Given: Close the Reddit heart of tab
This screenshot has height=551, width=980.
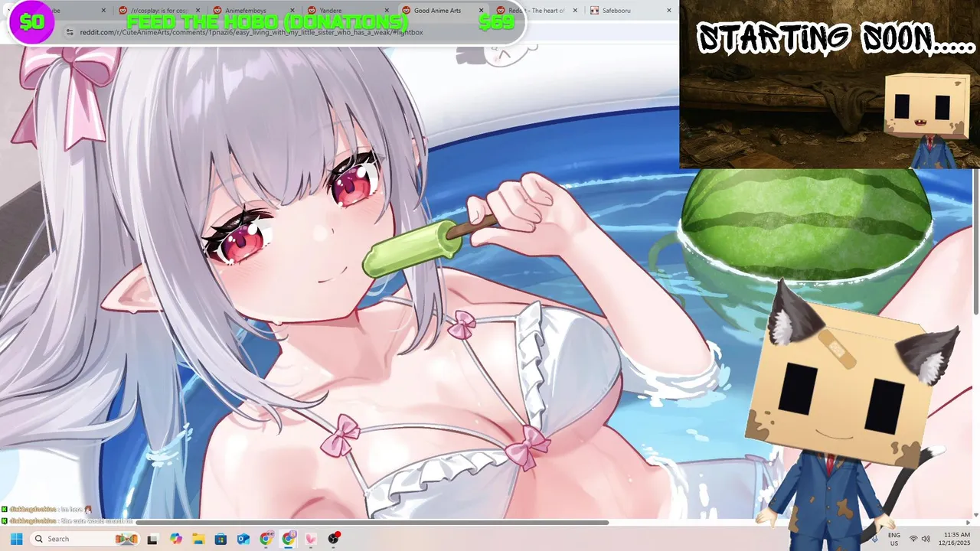Looking at the screenshot, I should coord(575,11).
